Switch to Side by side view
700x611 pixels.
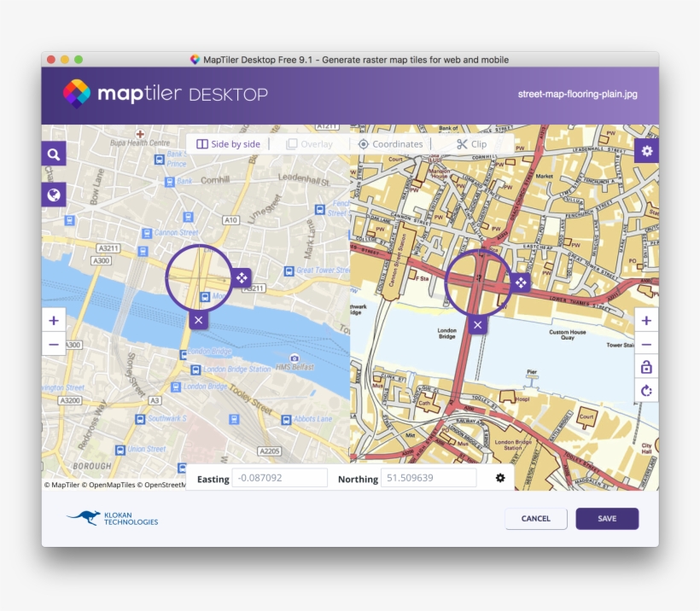click(228, 144)
